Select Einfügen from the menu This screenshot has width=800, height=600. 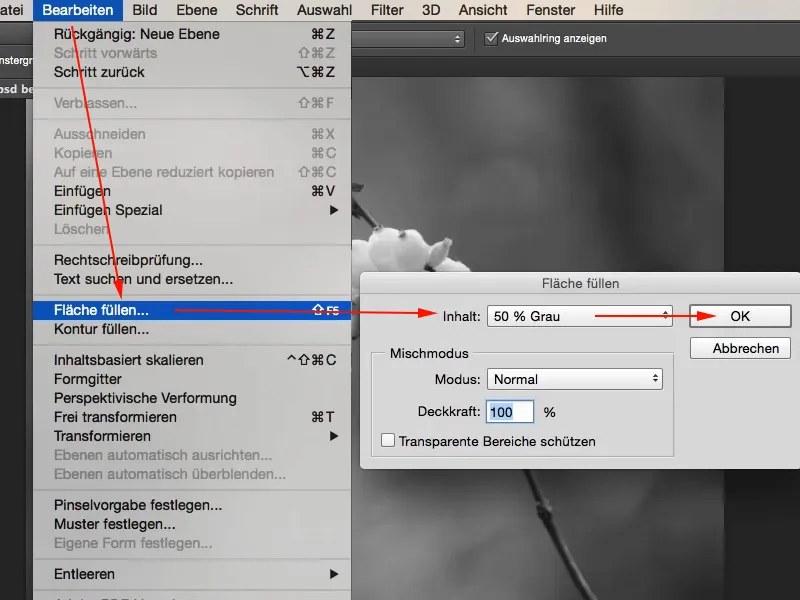point(192,191)
